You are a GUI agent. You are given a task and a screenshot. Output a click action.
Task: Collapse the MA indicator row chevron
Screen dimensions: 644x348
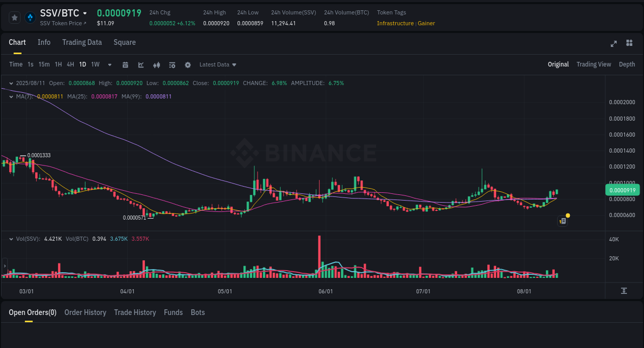pyautogui.click(x=11, y=95)
